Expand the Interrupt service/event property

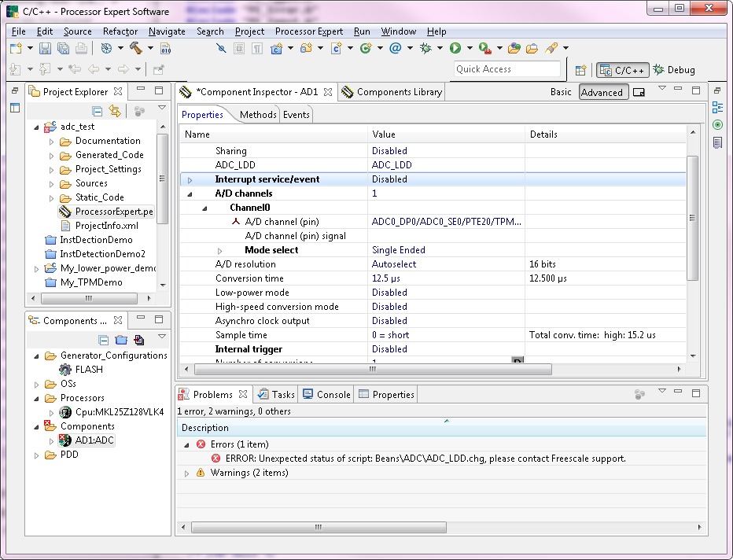pyautogui.click(x=190, y=179)
